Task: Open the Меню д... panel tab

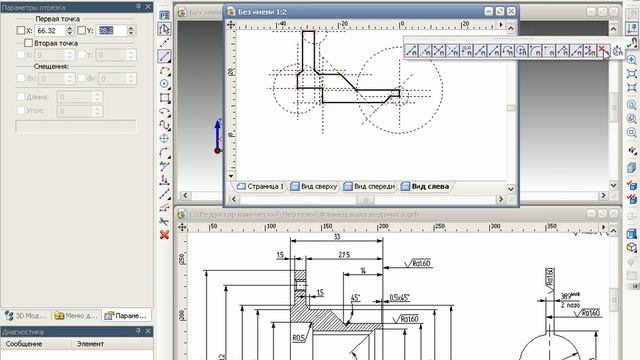Action: (x=76, y=316)
